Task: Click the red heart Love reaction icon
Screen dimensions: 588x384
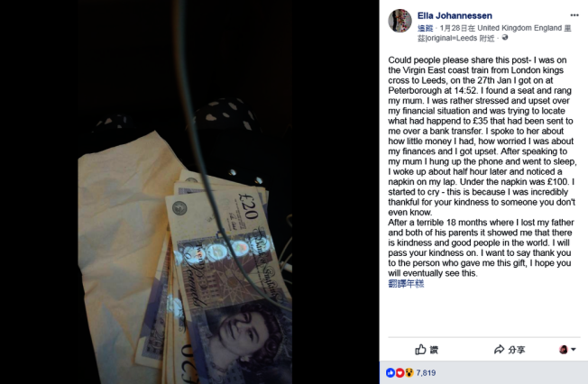Action: 400,373
